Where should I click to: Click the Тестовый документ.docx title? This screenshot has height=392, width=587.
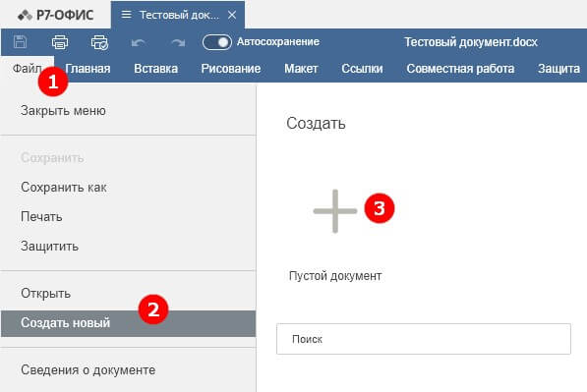pyautogui.click(x=471, y=42)
